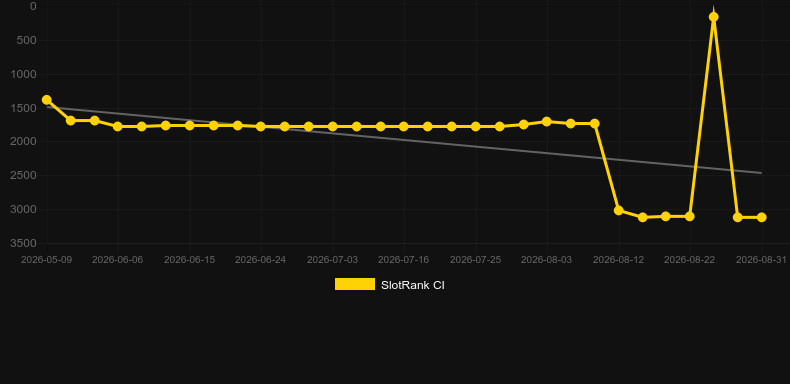Click the 2026-05-09 x-axis label
This screenshot has height=384, width=790.
(46, 260)
